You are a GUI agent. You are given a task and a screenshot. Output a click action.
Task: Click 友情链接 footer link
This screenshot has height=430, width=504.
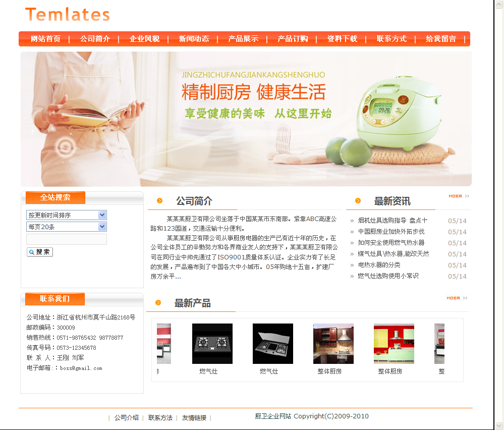click(194, 417)
